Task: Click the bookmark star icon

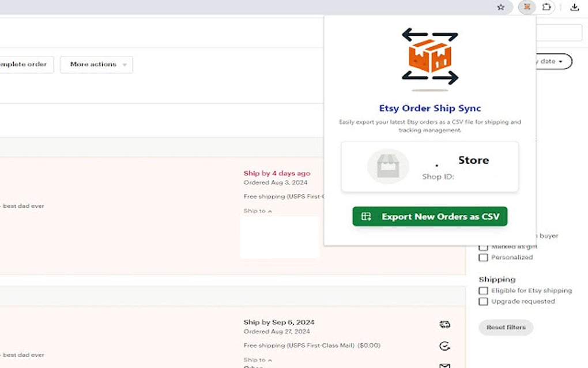Action: coord(501,7)
